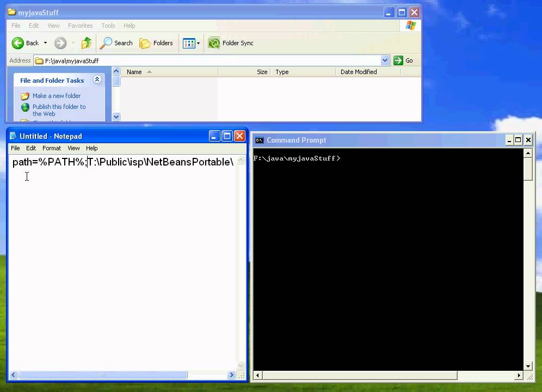Sort by Type column header
Screen dimensions: 542x392
point(303,72)
